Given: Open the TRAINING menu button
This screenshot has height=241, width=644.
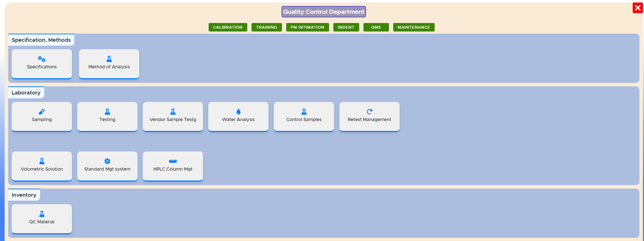Looking at the screenshot, I should (266, 27).
